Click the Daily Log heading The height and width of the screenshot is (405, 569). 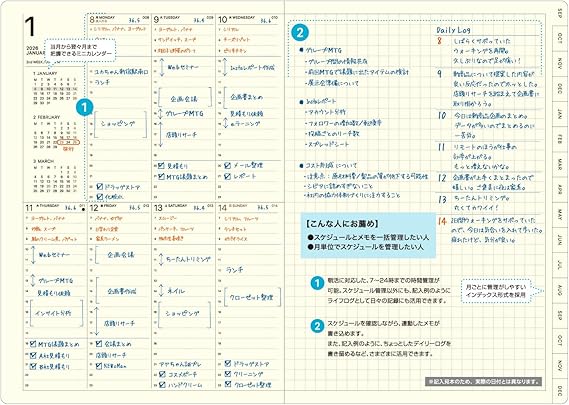pos(454,30)
